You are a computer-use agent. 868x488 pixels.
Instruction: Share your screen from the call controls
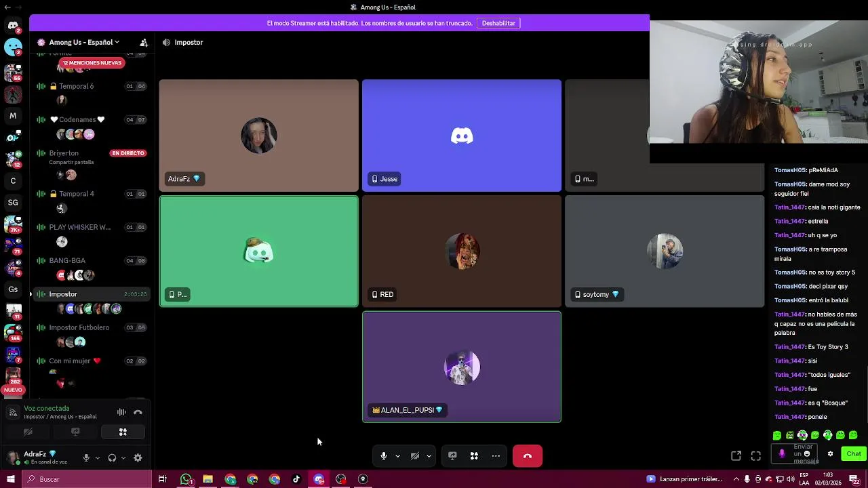point(452,456)
